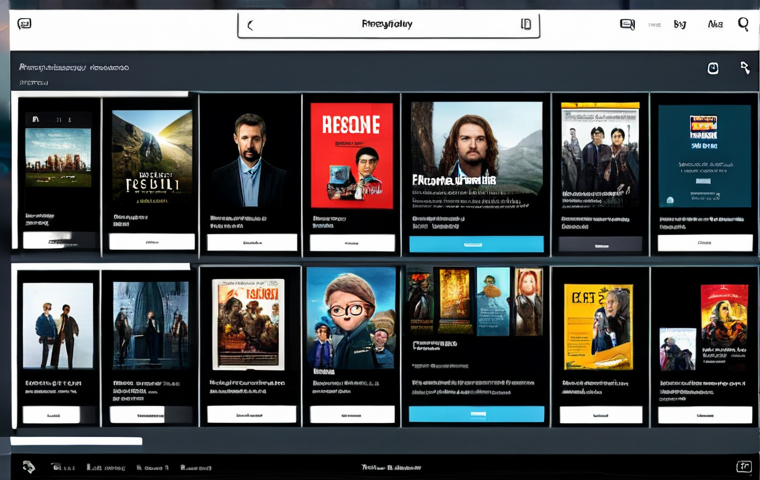Click white button under REGONE card
The height and width of the screenshot is (480, 760).
click(x=352, y=243)
